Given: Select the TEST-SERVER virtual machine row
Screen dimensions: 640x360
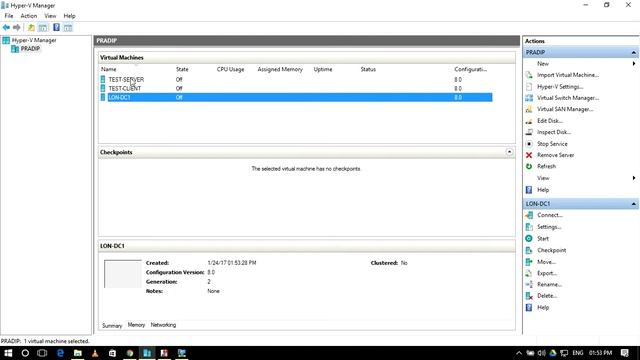Looking at the screenshot, I should point(296,79).
